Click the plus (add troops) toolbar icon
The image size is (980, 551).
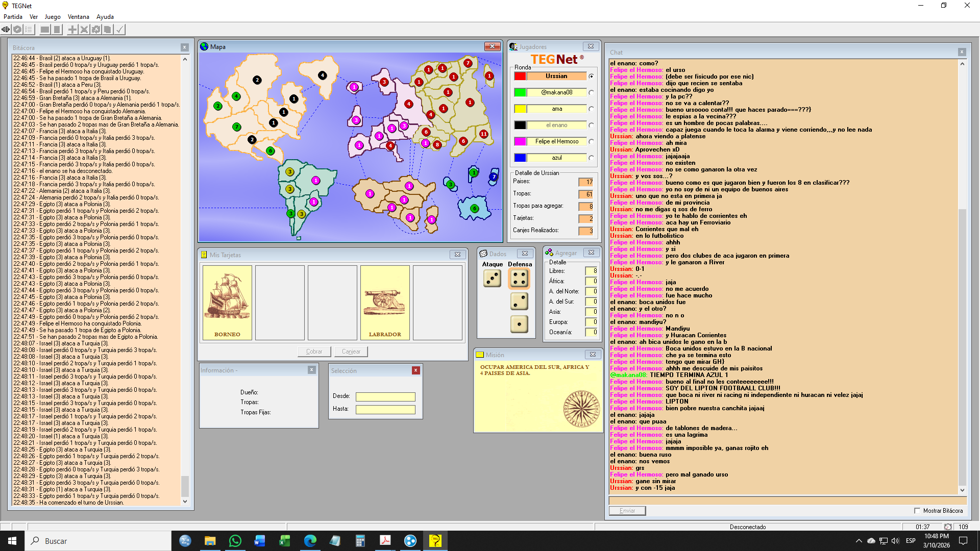click(72, 30)
